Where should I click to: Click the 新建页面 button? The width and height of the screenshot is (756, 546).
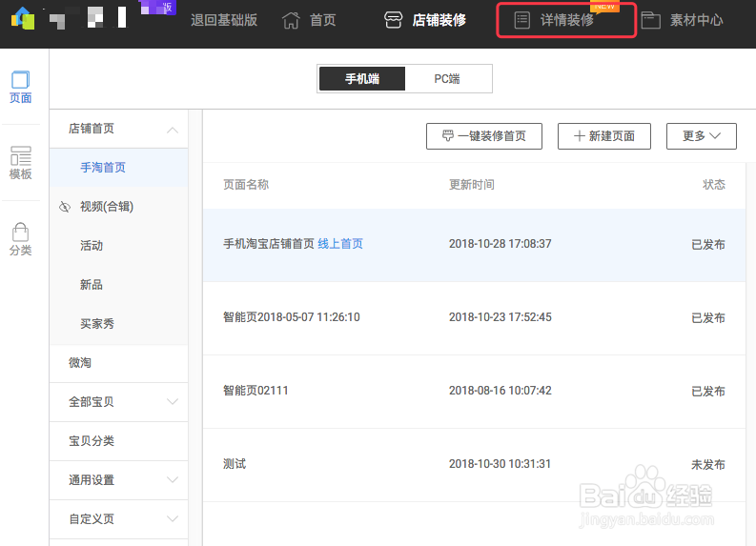coord(604,136)
